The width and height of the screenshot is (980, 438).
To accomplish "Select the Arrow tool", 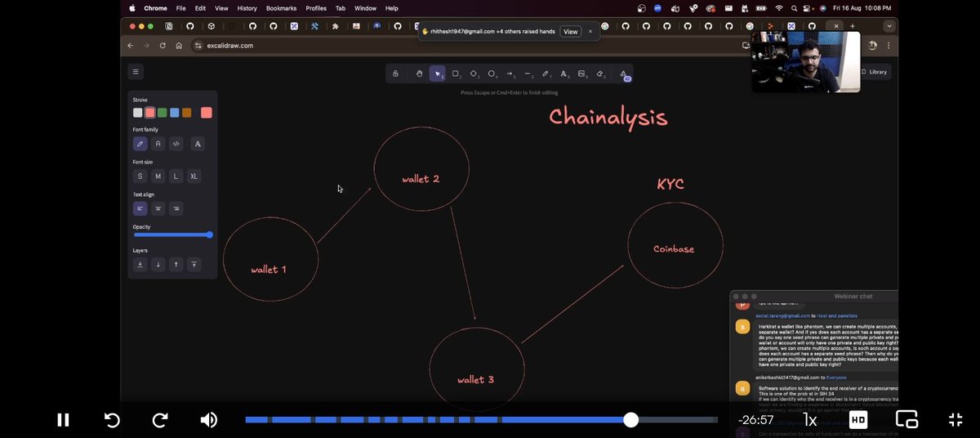I will pyautogui.click(x=510, y=74).
